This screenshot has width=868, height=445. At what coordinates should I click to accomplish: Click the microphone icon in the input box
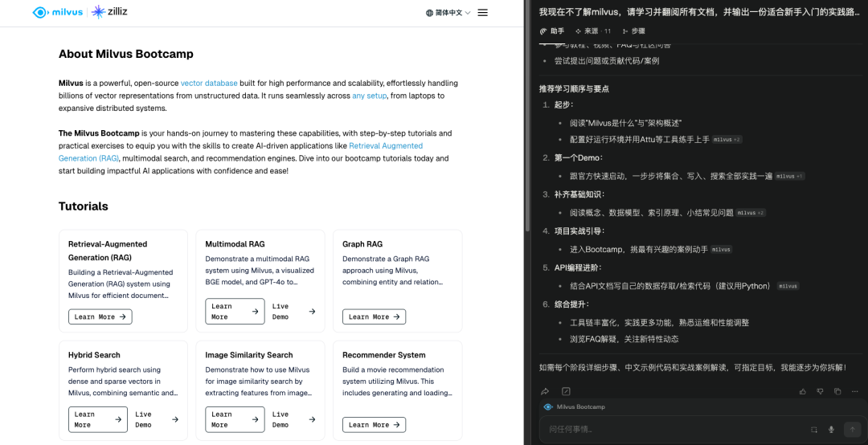[x=831, y=430]
